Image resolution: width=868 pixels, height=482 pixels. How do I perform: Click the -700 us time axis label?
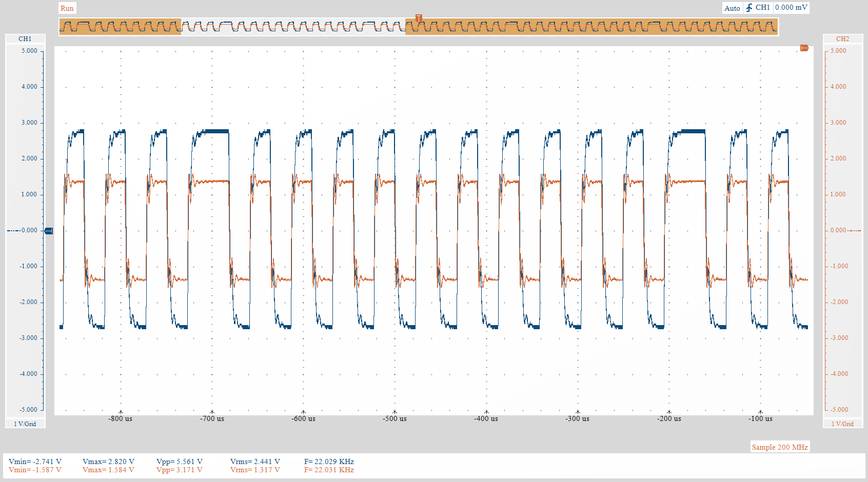(x=212, y=419)
